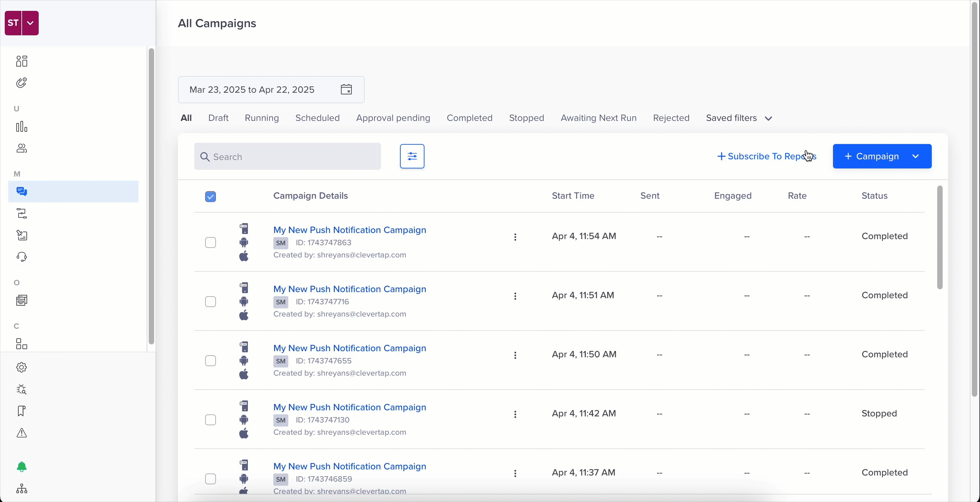Switch to the Approval pending tab
The width and height of the screenshot is (980, 502).
coord(393,118)
